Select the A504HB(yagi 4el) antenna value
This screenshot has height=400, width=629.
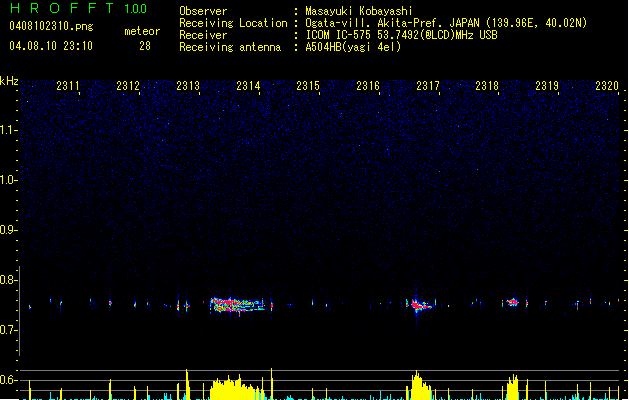click(x=353, y=47)
